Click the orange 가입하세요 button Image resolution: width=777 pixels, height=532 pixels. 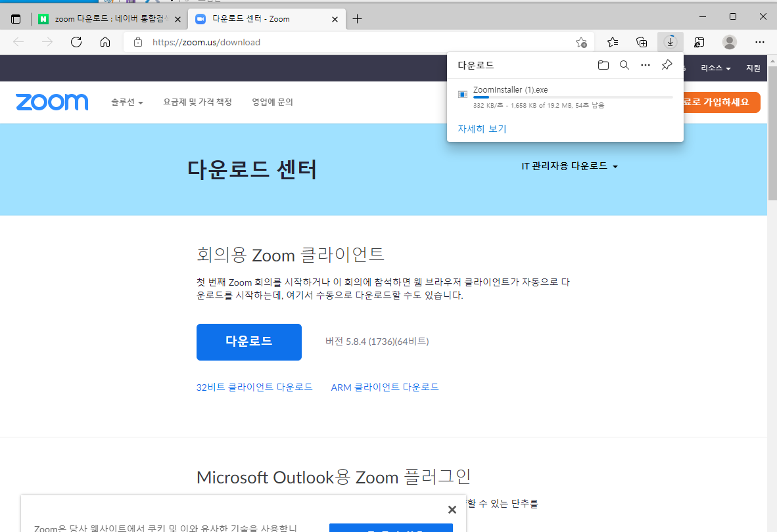click(722, 102)
